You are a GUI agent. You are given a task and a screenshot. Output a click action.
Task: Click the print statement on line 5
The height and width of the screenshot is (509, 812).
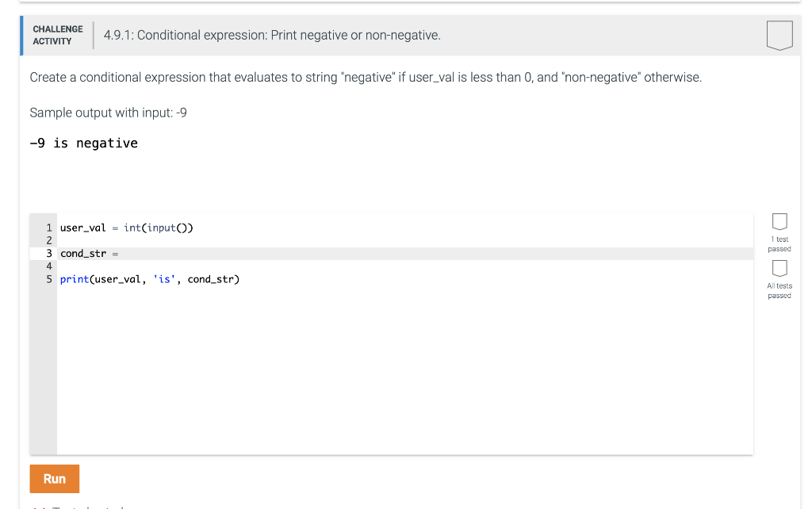click(150, 280)
